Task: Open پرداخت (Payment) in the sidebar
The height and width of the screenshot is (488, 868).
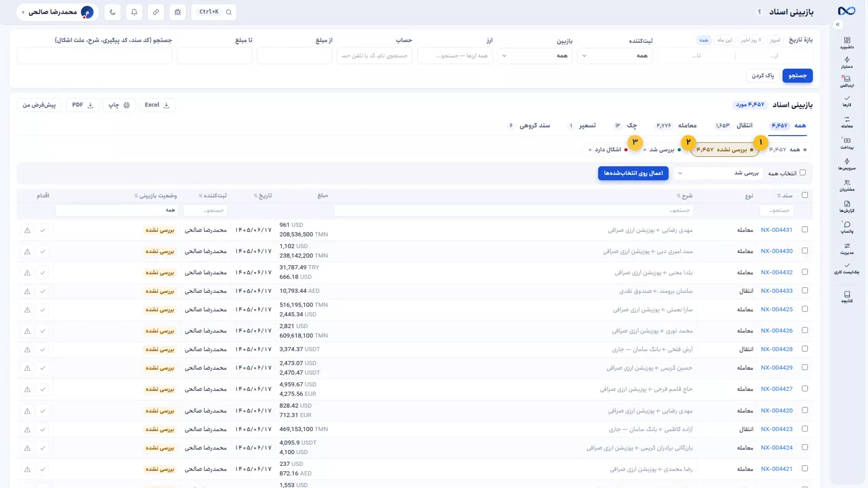Action: pyautogui.click(x=847, y=143)
